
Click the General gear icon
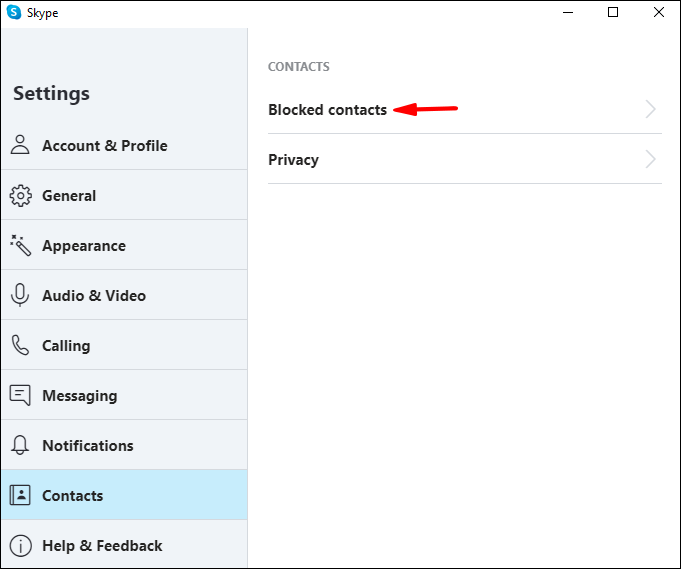[x=20, y=195]
